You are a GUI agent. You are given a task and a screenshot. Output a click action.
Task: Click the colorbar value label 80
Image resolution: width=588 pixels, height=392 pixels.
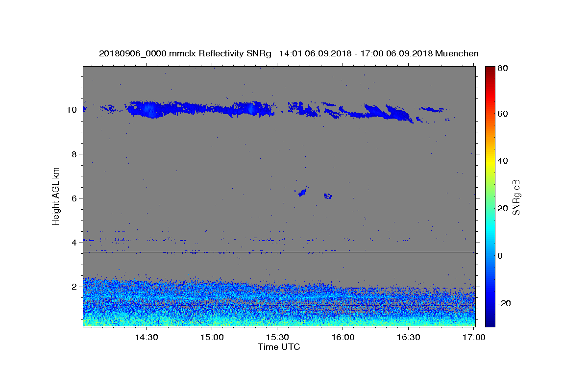pos(502,69)
